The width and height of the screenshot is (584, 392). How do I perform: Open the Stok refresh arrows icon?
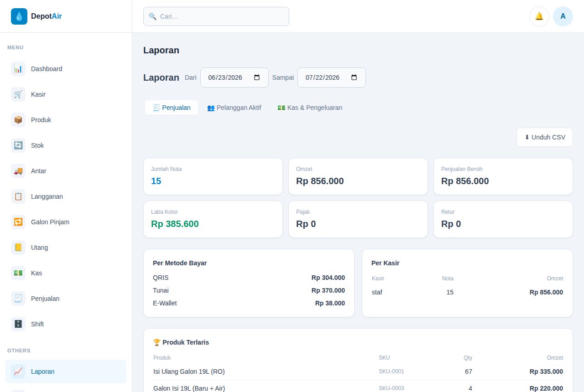point(18,145)
